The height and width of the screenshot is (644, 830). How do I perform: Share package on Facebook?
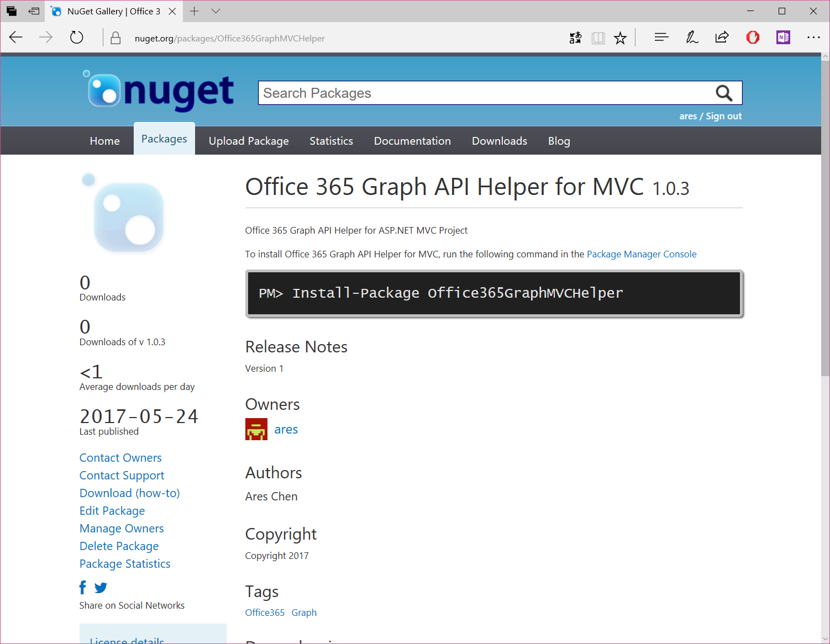[83, 587]
